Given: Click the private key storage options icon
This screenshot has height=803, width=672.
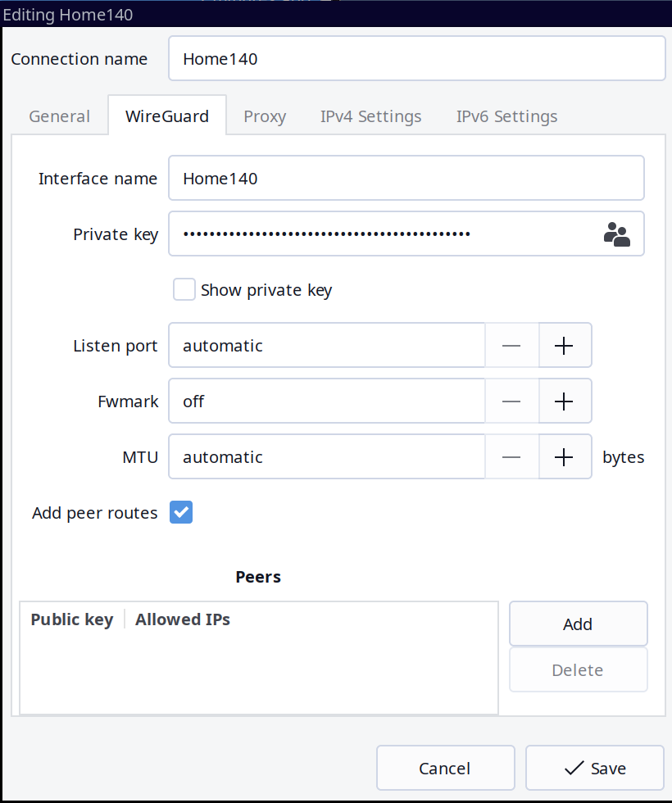Looking at the screenshot, I should (x=616, y=234).
